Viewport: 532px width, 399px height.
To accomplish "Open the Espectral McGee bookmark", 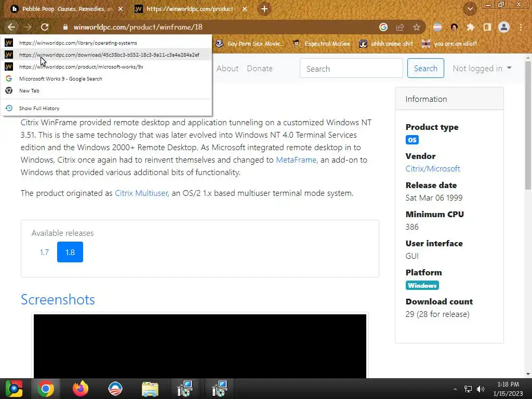I will click(322, 44).
